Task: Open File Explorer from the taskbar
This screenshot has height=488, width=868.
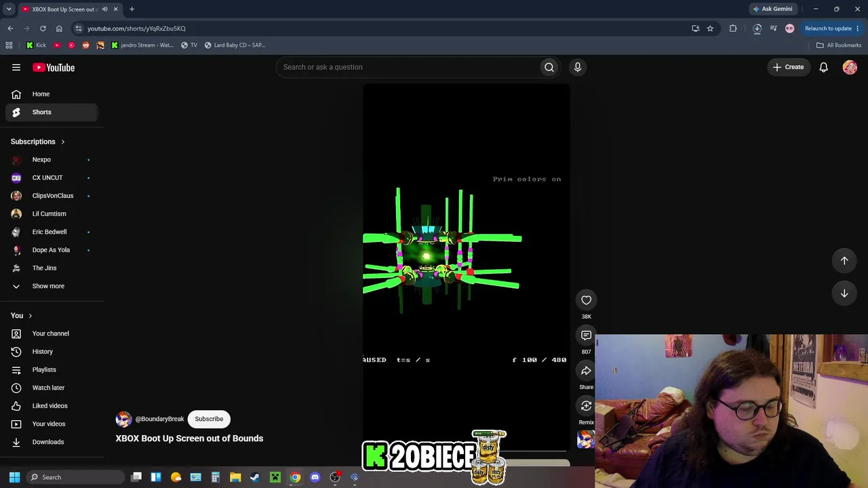Action: click(235, 477)
